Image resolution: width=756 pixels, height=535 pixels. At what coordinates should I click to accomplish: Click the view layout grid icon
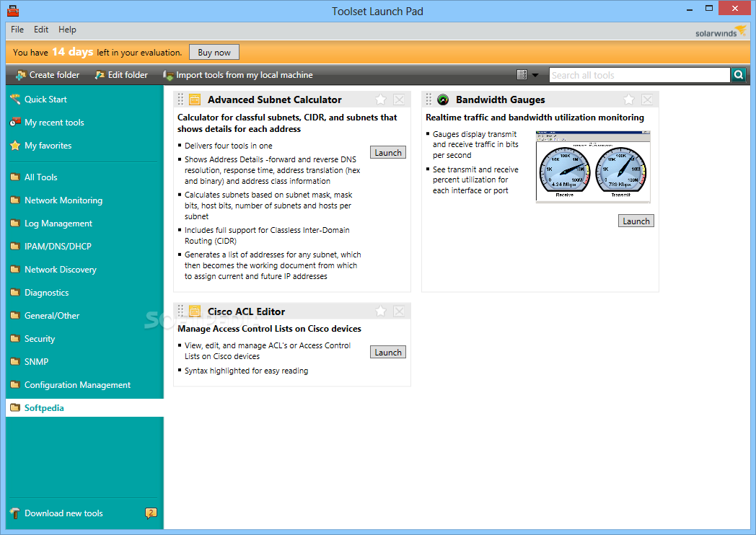coord(522,75)
